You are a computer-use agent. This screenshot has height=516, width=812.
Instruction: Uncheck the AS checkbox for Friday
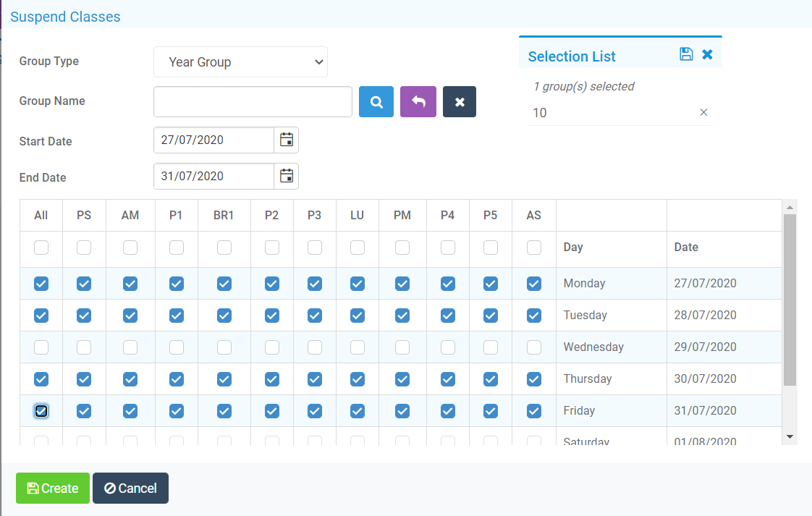[534, 411]
